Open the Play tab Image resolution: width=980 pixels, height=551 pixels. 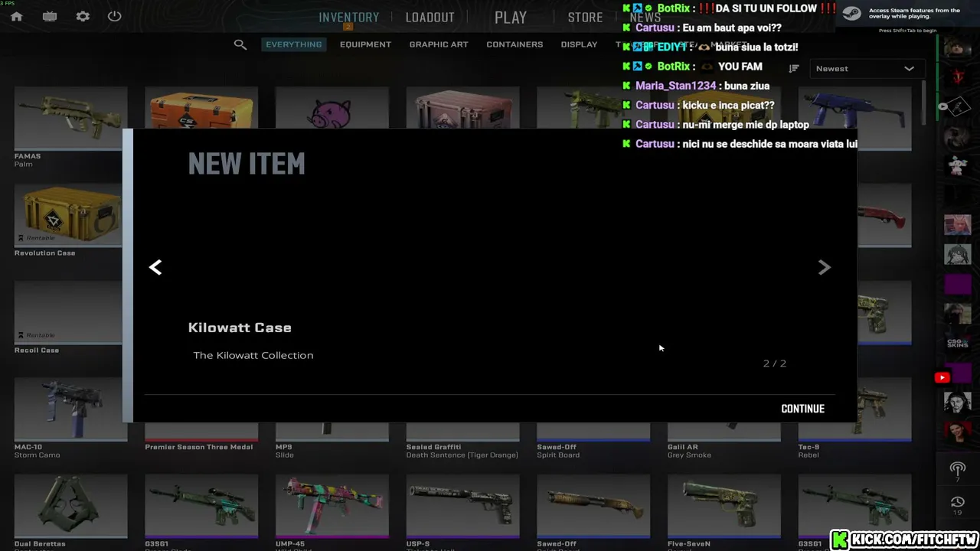(511, 17)
